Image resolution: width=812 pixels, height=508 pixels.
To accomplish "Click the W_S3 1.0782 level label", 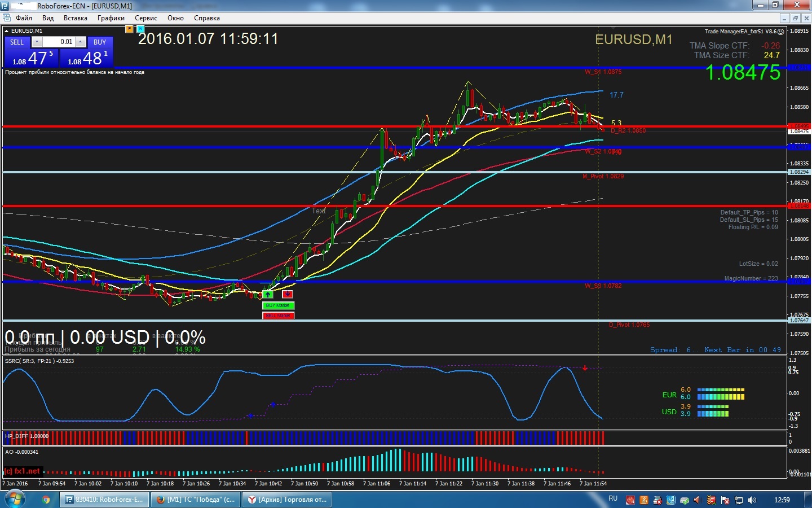I will [603, 286].
